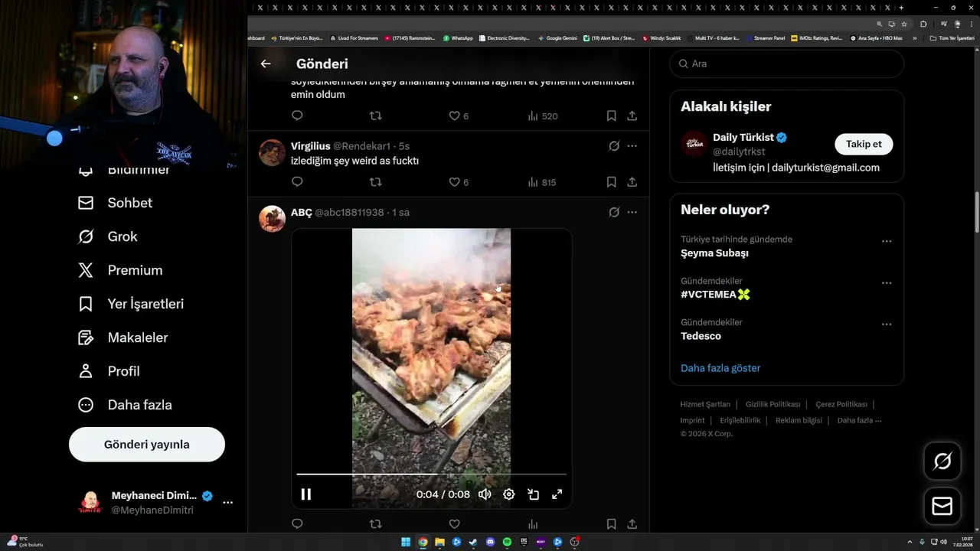
Task: Open Grok in the sidebar
Action: coord(107,236)
